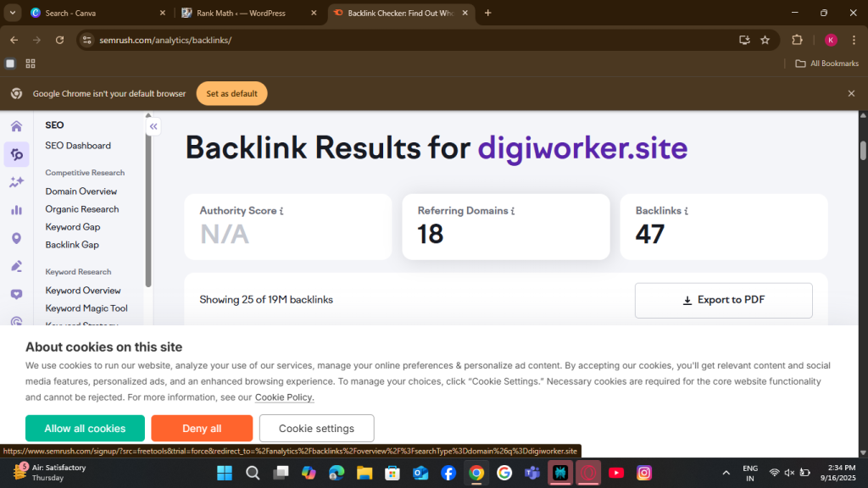Switch to the Search - Canva tab
Screen dimensions: 868x488
tap(93, 13)
